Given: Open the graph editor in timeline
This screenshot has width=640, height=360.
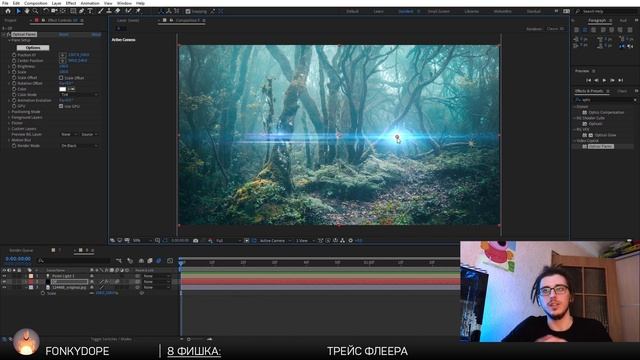Looking at the screenshot, I should (170, 260).
